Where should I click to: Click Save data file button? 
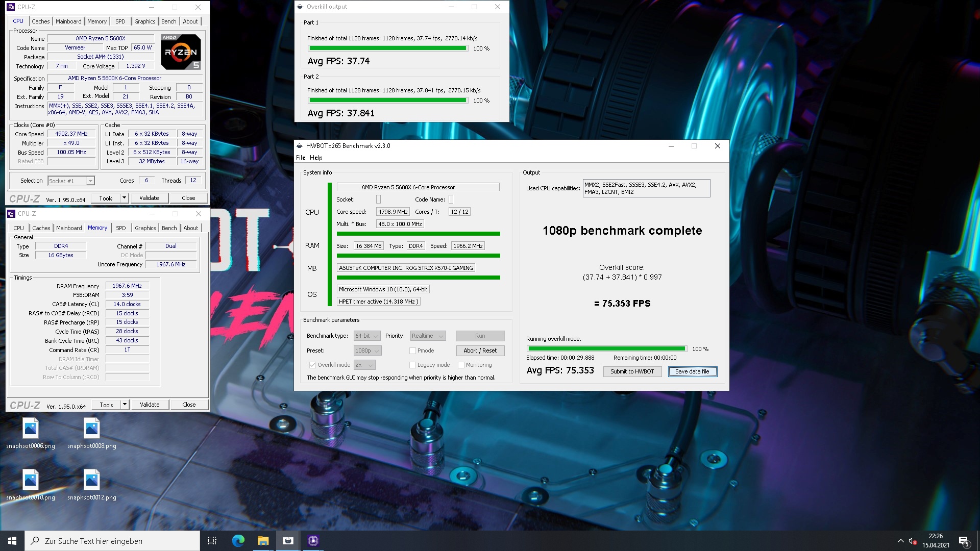coord(692,371)
